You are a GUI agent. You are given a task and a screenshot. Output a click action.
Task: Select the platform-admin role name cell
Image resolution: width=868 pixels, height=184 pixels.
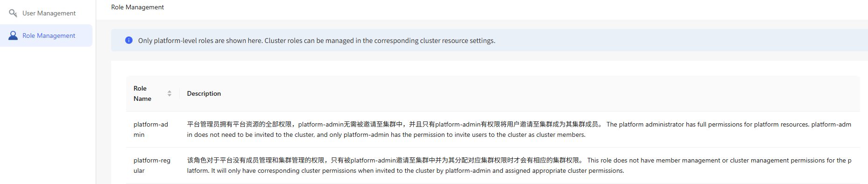151,129
